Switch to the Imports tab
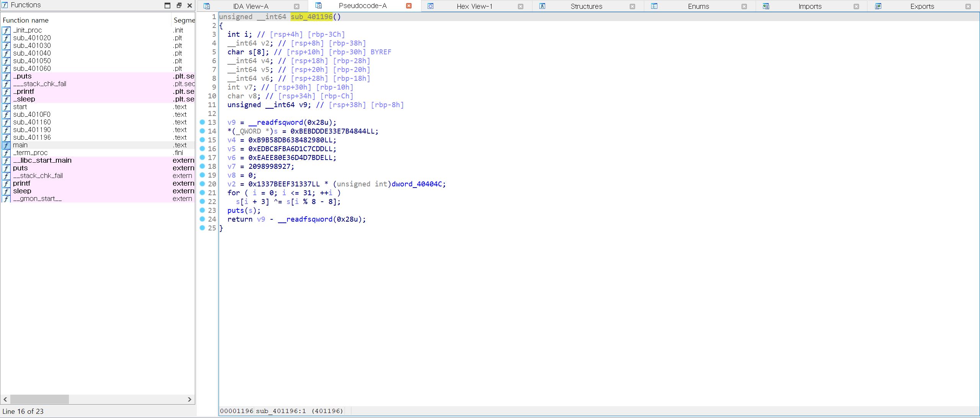 (x=810, y=6)
